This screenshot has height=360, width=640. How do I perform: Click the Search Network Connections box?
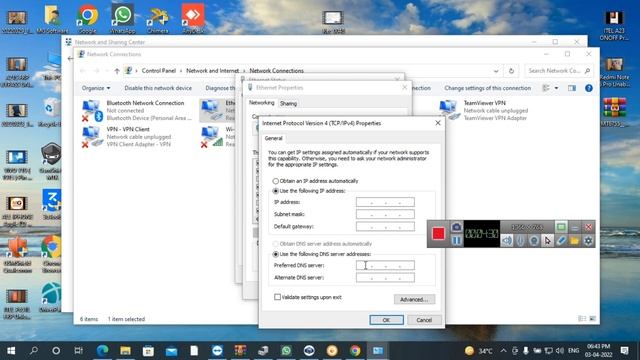click(558, 71)
